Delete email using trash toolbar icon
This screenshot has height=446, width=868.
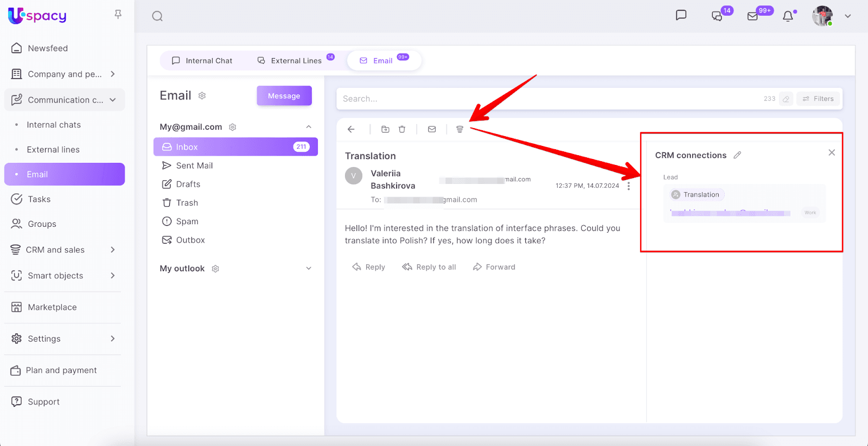coord(402,129)
